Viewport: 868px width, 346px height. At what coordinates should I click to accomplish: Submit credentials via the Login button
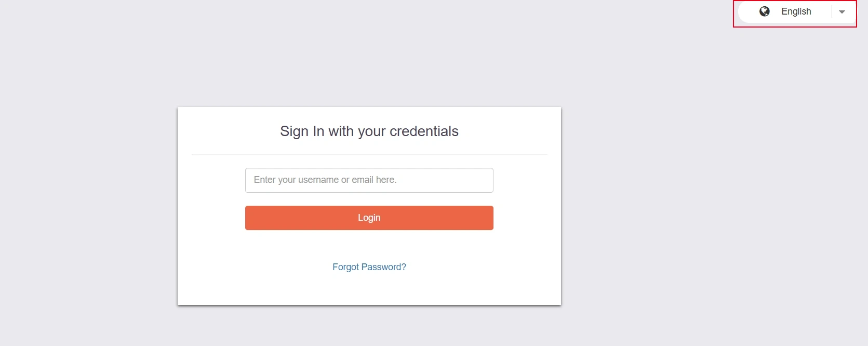click(x=369, y=218)
